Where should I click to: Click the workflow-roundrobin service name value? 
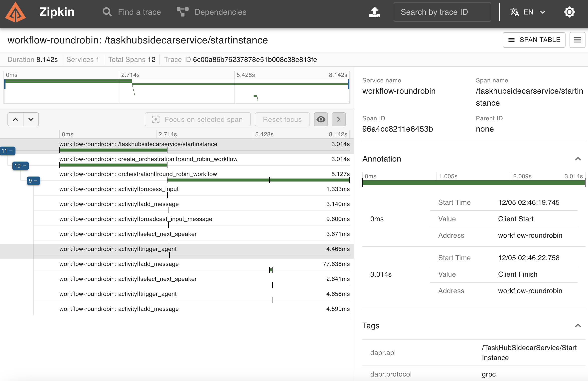399,91
